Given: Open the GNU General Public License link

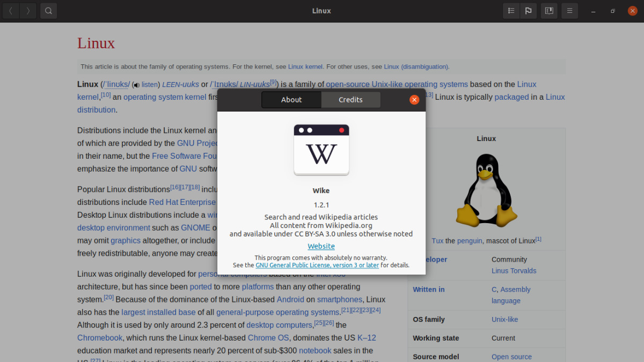Looking at the screenshot, I should 317,265.
